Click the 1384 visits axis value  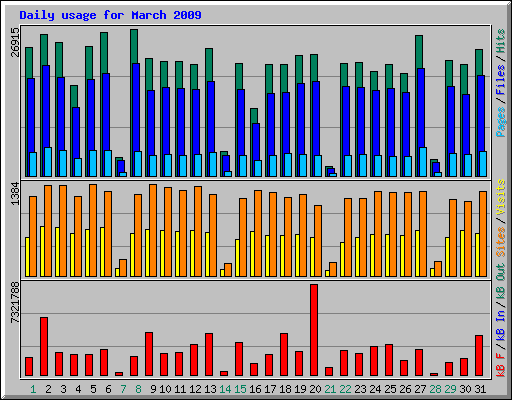[15, 194]
